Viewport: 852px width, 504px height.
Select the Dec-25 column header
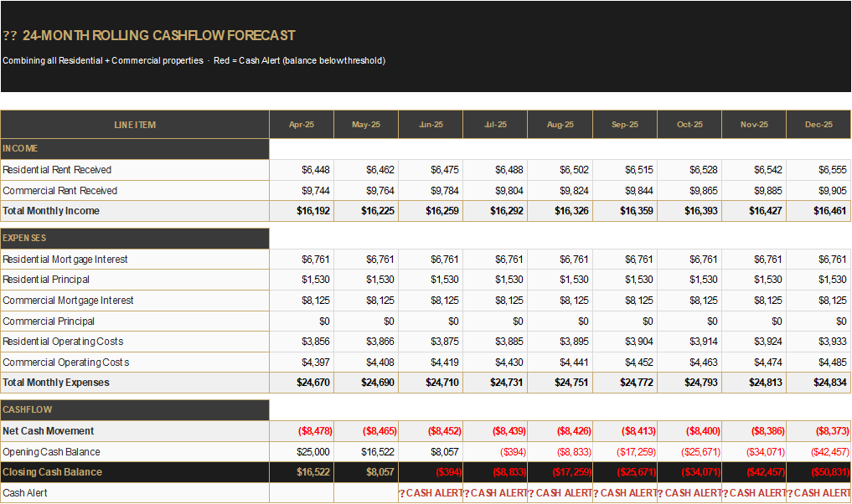(x=818, y=125)
